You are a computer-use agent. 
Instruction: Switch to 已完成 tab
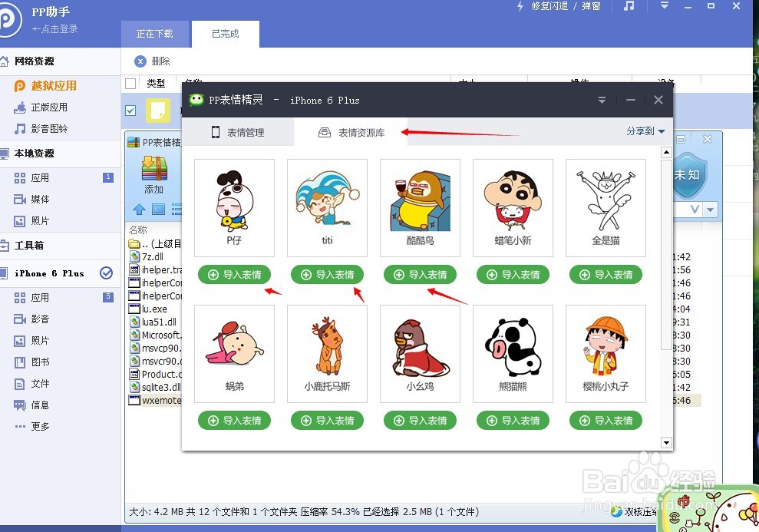coord(226,34)
